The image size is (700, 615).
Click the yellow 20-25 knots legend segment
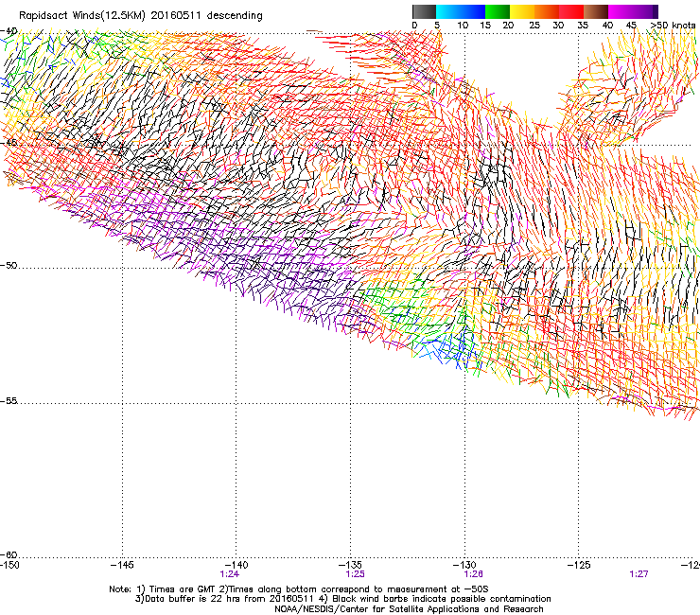522,11
